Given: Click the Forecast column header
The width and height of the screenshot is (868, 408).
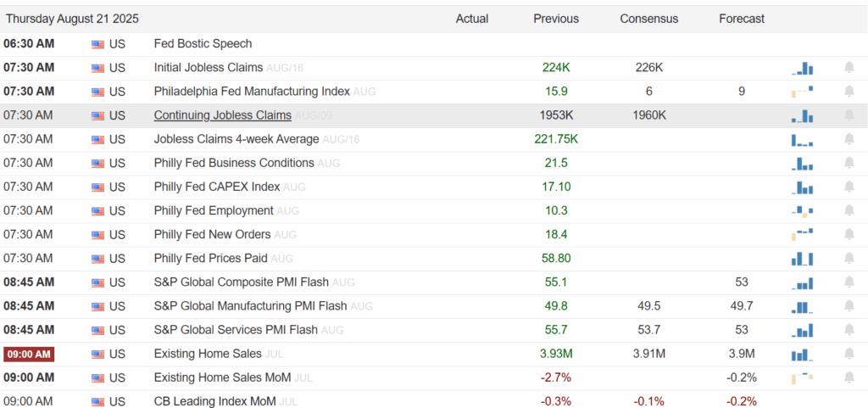Looking at the screenshot, I should click(x=741, y=19).
